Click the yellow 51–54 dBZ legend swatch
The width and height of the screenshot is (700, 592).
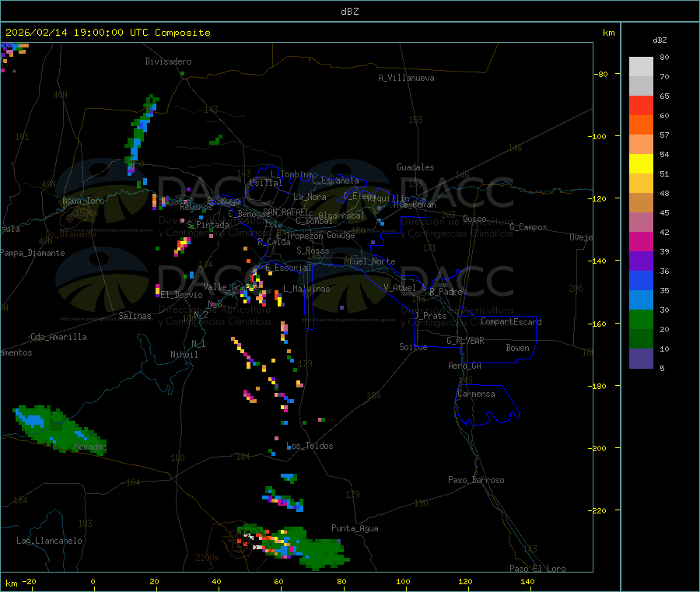point(641,163)
